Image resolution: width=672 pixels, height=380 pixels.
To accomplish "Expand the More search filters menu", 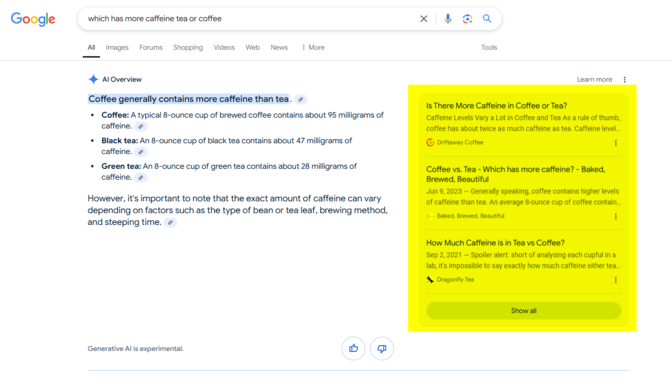I will (x=313, y=48).
